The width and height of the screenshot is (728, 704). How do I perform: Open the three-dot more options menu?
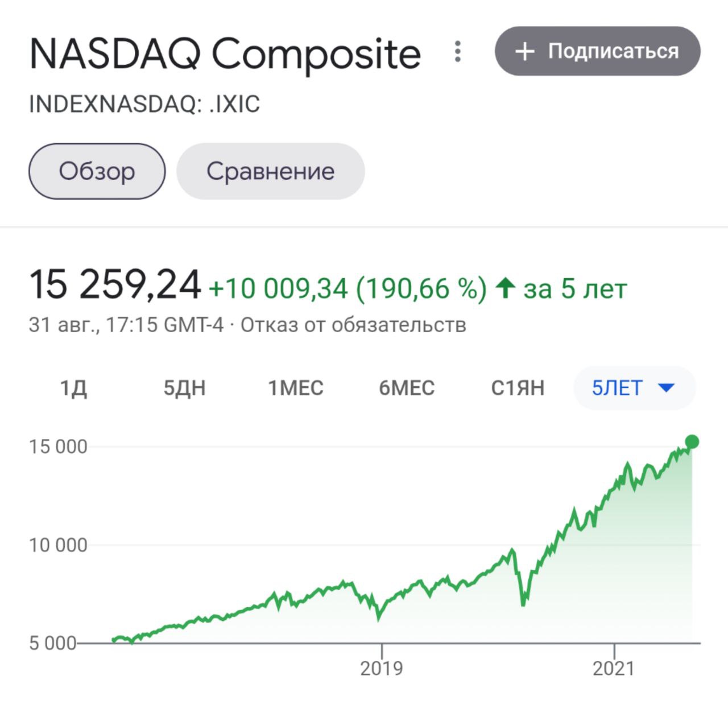[457, 52]
